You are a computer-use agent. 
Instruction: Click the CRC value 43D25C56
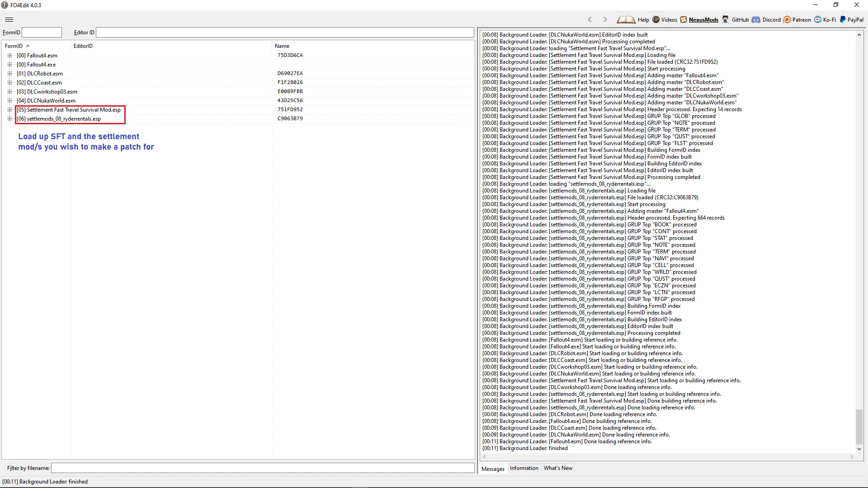(290, 100)
